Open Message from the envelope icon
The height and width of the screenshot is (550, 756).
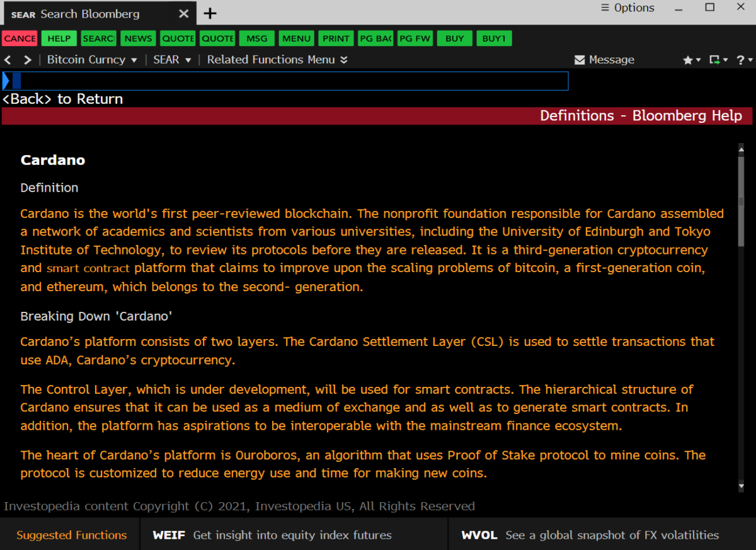point(604,60)
